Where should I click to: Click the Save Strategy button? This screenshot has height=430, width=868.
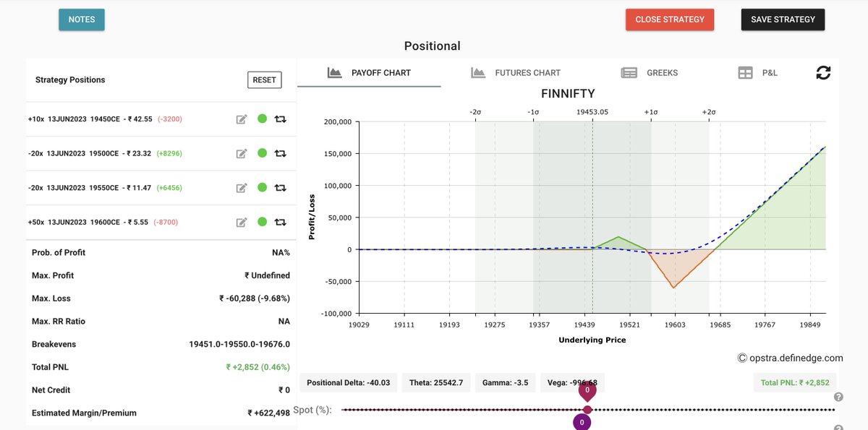783,20
